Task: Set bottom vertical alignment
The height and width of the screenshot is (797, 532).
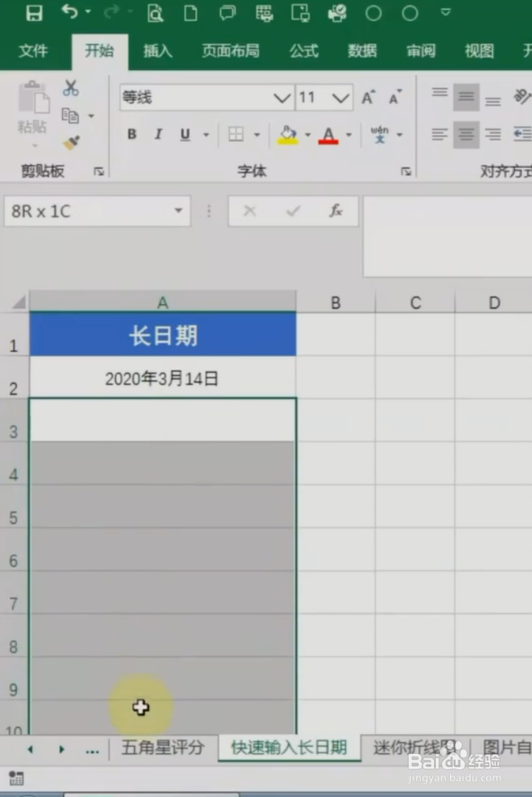Action: coord(492,101)
